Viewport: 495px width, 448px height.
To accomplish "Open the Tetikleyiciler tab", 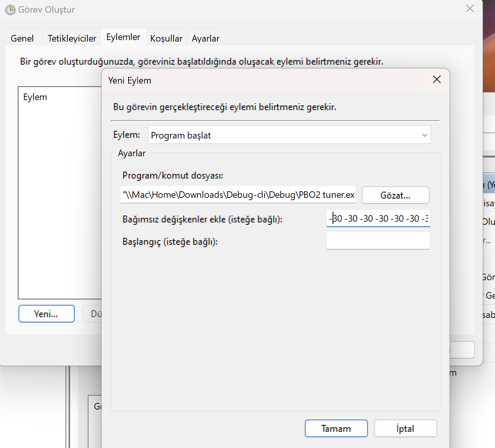I will click(72, 38).
